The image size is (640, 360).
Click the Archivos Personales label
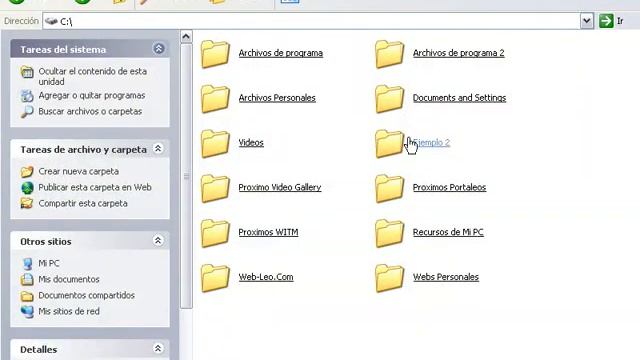tap(277, 98)
